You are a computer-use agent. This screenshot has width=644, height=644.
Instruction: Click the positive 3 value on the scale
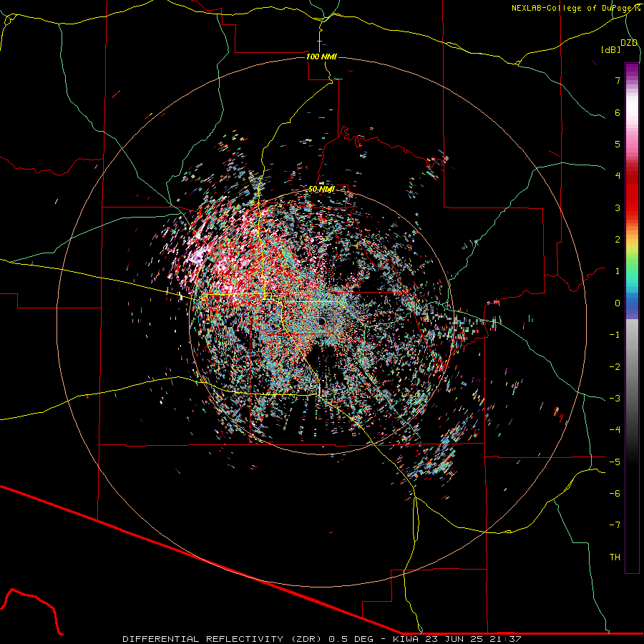pyautogui.click(x=618, y=208)
